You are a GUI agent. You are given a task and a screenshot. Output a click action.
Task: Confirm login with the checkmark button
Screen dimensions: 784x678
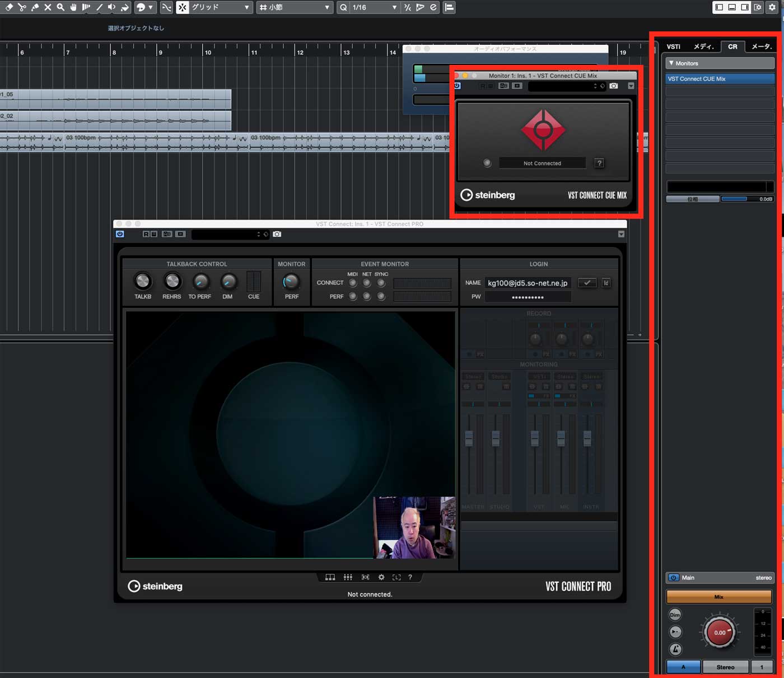587,283
